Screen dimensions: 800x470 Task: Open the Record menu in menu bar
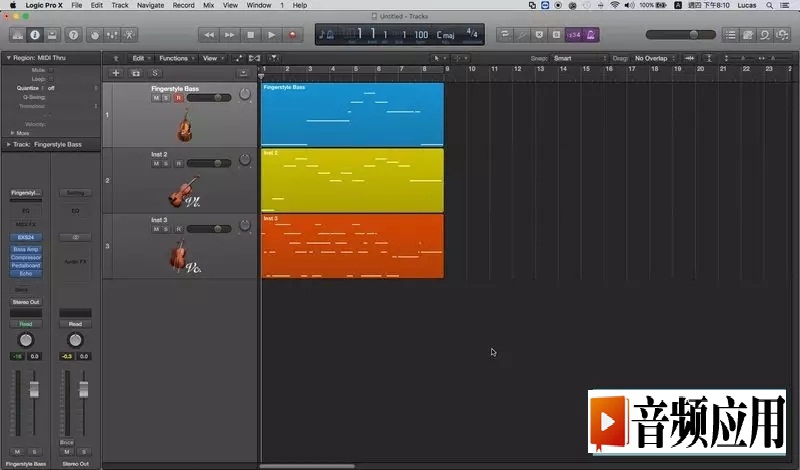[x=183, y=5]
